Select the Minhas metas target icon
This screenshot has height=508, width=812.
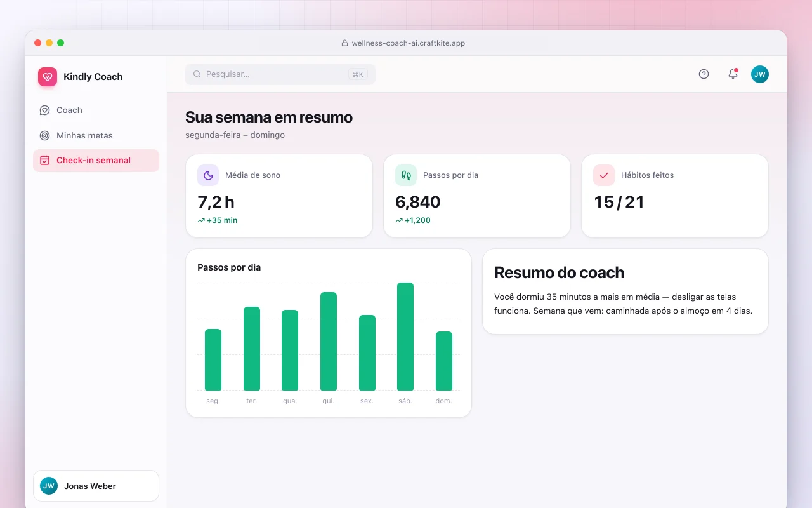coord(44,135)
